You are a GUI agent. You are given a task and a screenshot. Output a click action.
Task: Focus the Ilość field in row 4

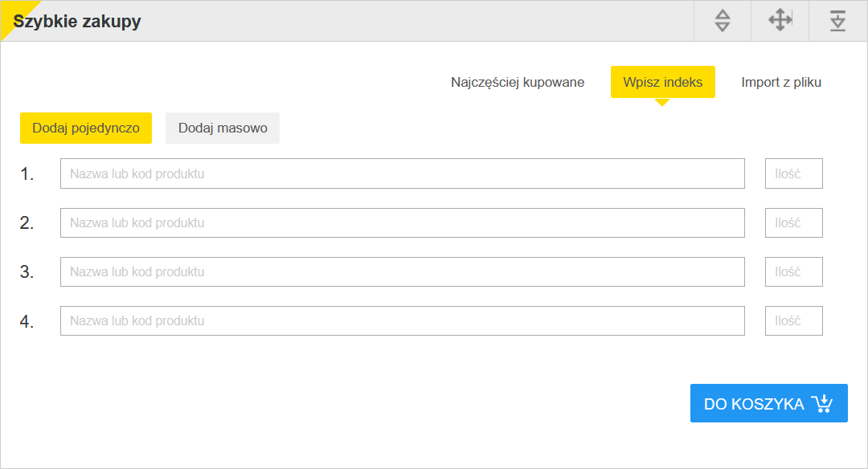794,320
